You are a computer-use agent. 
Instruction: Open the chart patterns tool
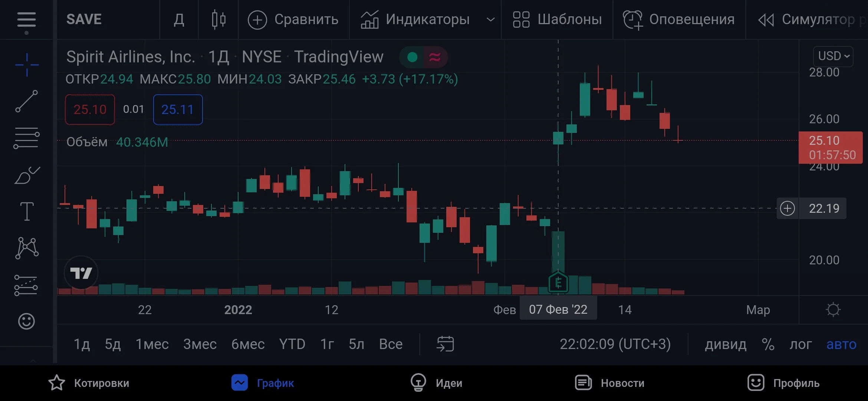27,248
